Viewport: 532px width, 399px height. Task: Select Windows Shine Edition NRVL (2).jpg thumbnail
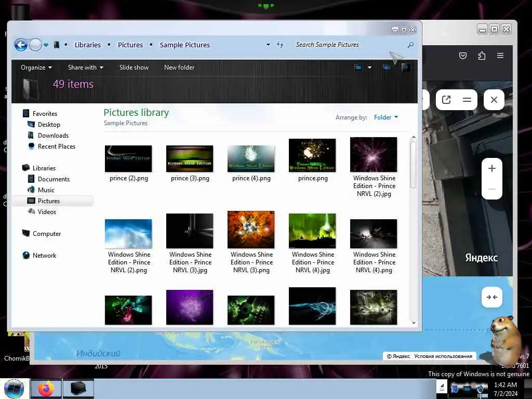coord(374,155)
